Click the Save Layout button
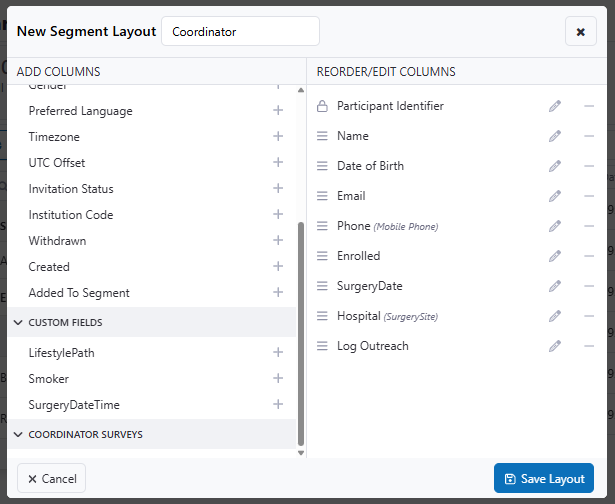This screenshot has height=504, width=615. pyautogui.click(x=544, y=478)
